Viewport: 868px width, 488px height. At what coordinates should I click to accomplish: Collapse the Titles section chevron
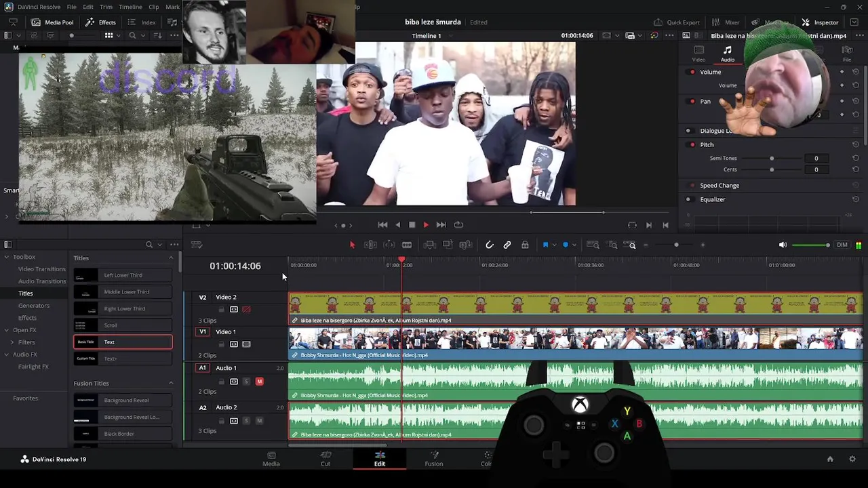[x=171, y=258]
